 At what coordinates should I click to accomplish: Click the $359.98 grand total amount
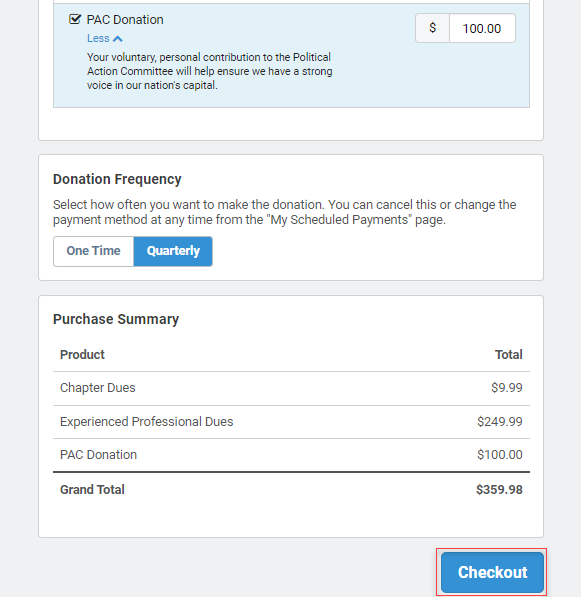[x=499, y=490]
